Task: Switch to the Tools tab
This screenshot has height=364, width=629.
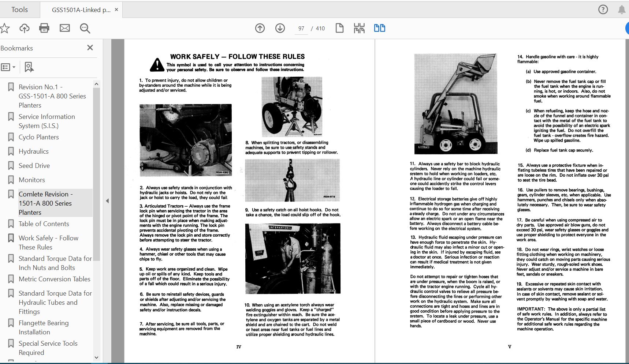Action: 19,10
